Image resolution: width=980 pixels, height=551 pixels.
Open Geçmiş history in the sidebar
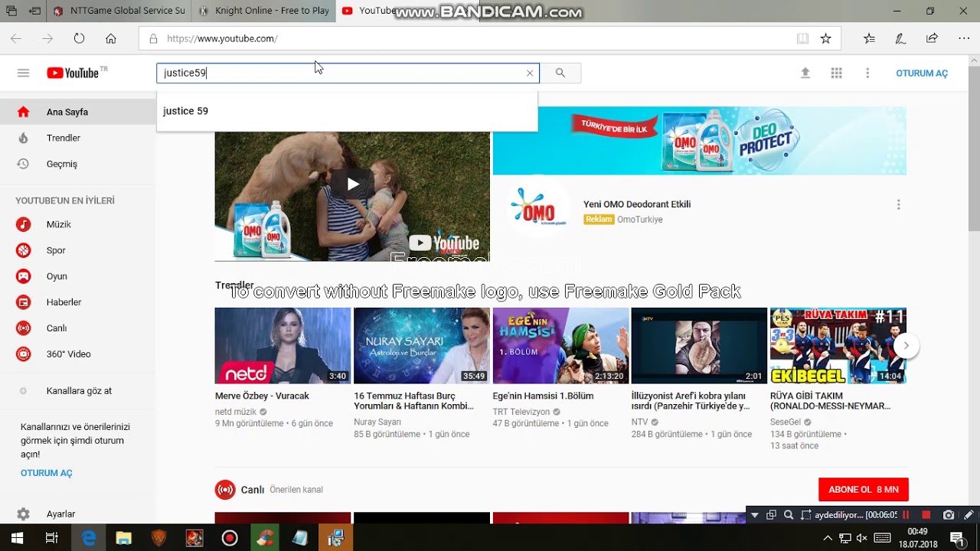(77, 164)
